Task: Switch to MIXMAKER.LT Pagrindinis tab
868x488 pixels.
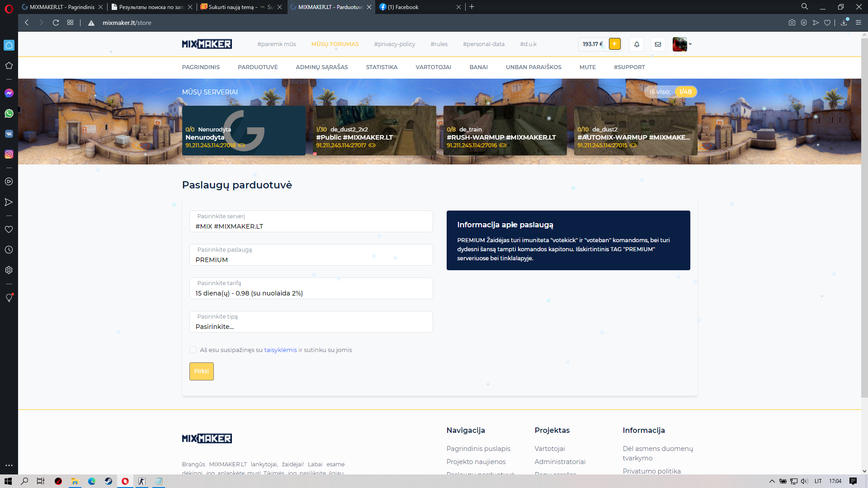Action: [x=62, y=7]
